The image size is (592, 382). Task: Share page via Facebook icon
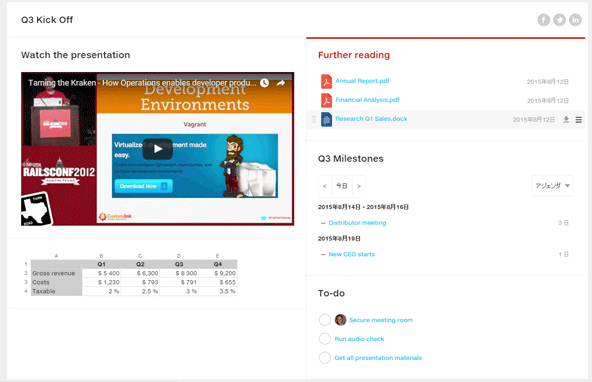pyautogui.click(x=543, y=20)
